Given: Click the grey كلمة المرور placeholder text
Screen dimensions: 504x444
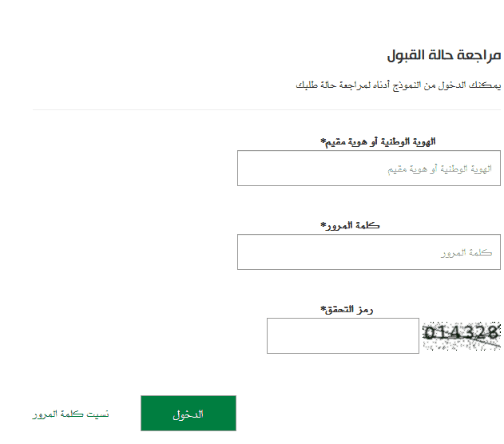Looking at the screenshot, I should click(x=466, y=253).
